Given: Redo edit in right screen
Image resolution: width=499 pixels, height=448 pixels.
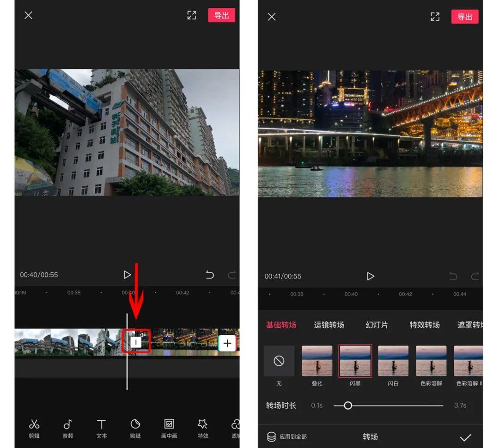Looking at the screenshot, I should coord(475,276).
